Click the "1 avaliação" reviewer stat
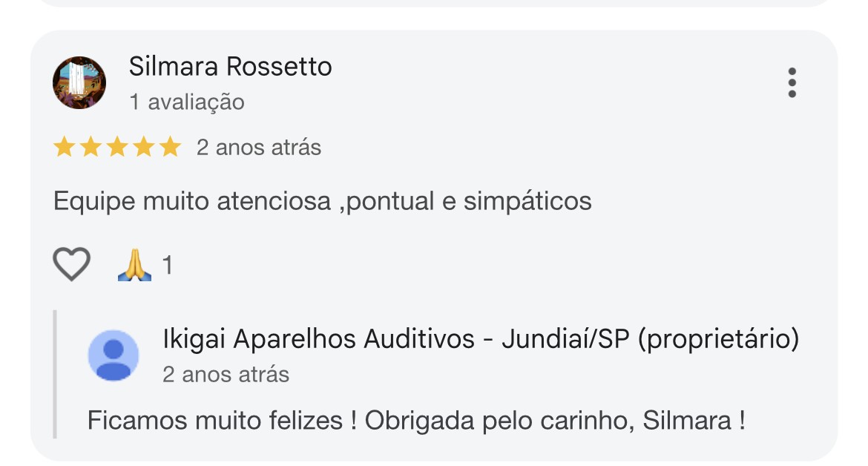Viewport: 868px width, 466px height. [x=186, y=102]
